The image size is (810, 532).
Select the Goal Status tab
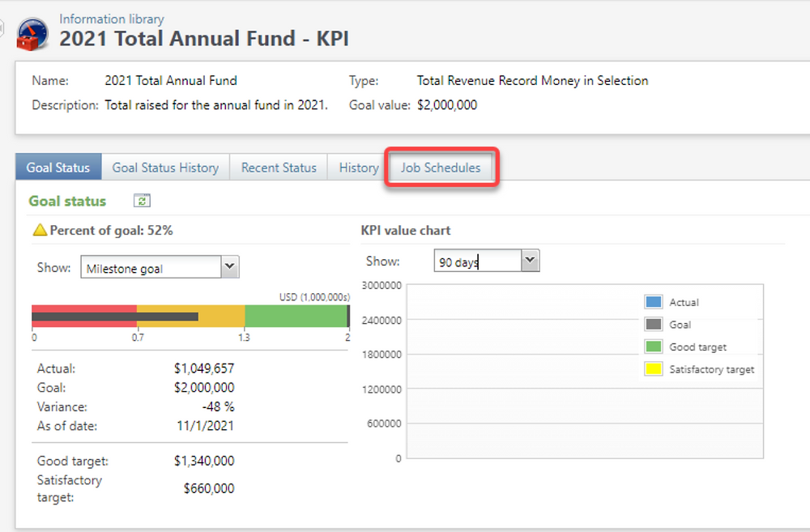pos(58,167)
